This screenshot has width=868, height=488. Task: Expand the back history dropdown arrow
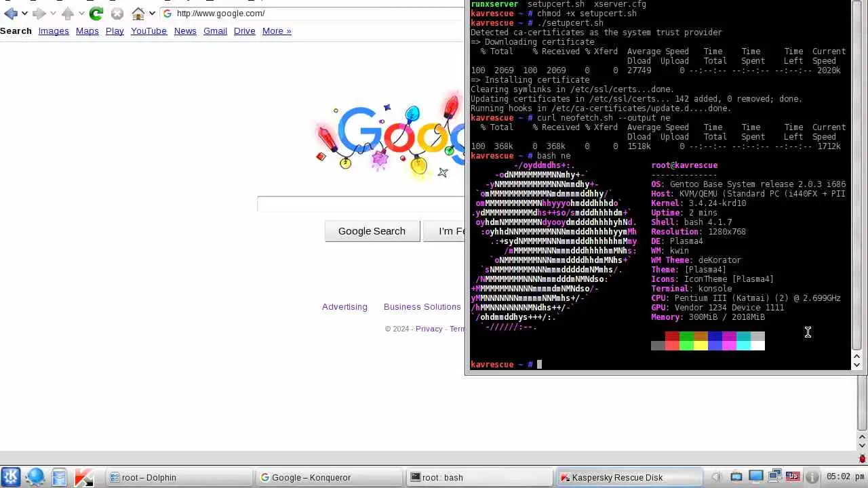pyautogui.click(x=24, y=13)
